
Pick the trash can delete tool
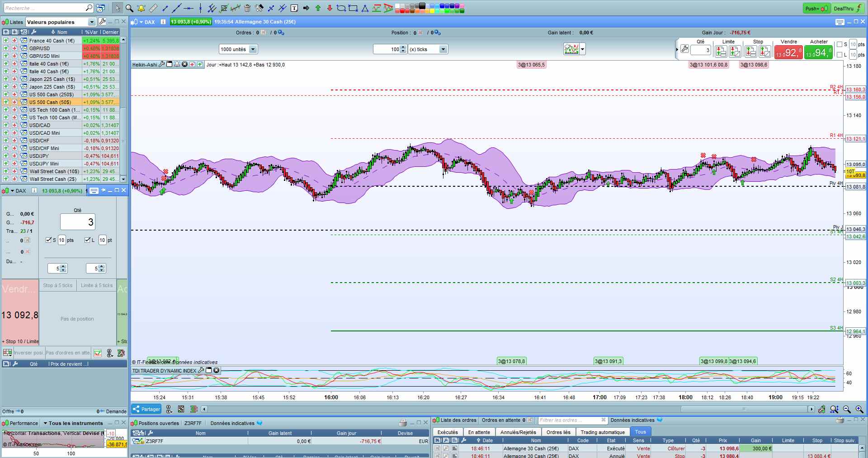pyautogui.click(x=247, y=8)
